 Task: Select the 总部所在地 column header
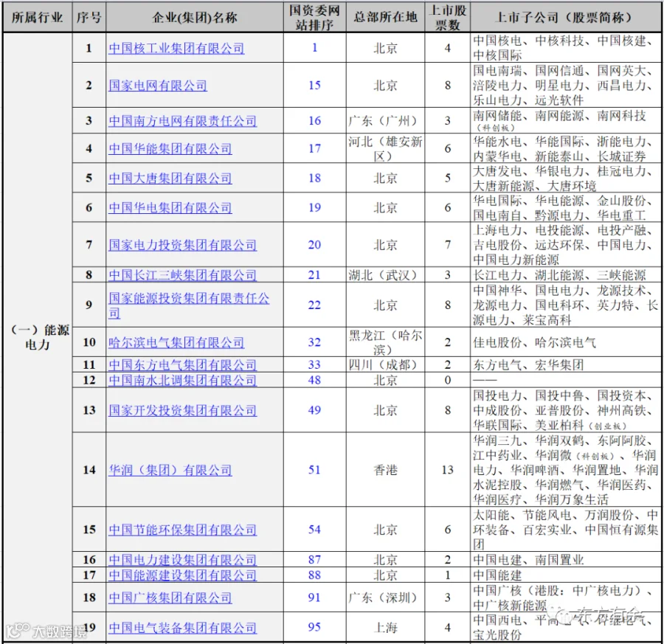(385, 18)
